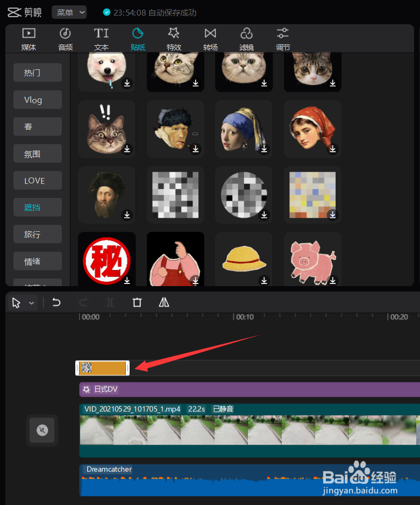The height and width of the screenshot is (505, 420).
Task: Download the pink thumbs-up body sticker
Action: (x=196, y=280)
